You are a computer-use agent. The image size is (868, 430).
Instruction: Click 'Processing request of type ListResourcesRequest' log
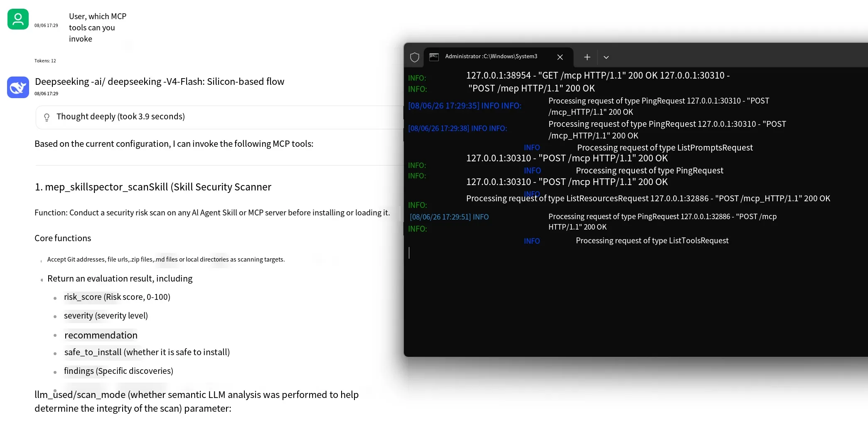tap(648, 198)
